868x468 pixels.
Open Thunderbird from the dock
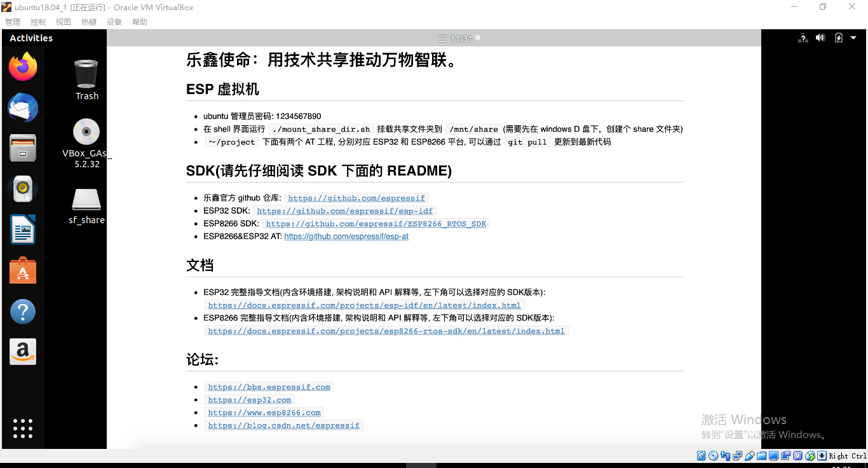[x=22, y=107]
